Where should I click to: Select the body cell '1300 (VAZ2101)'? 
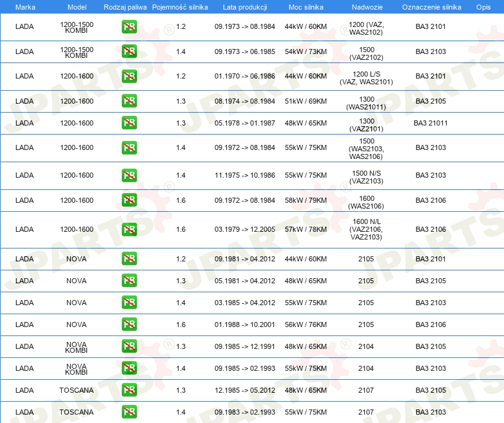(x=367, y=125)
